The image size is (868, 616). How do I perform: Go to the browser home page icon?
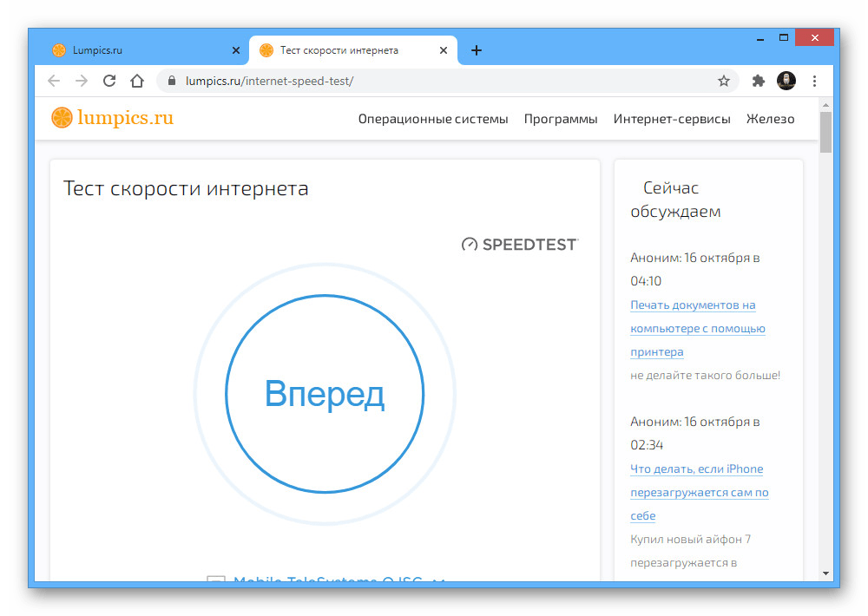[x=137, y=81]
